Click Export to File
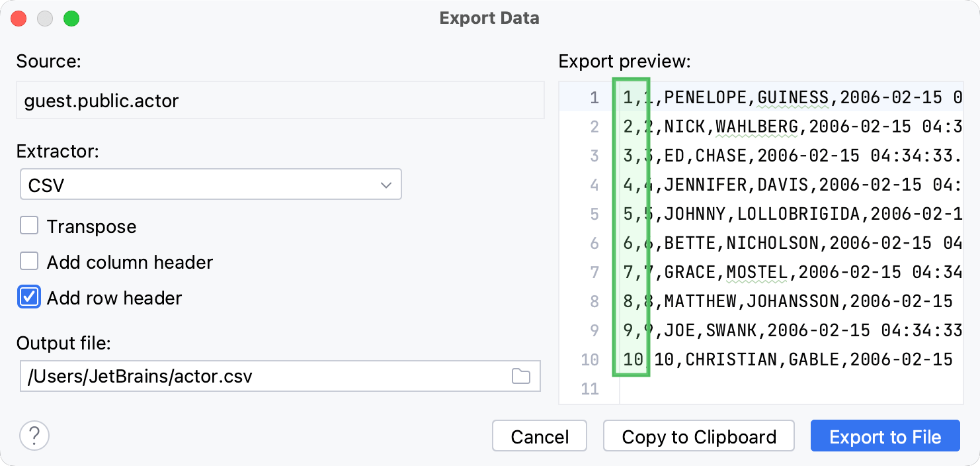The image size is (980, 466). (x=885, y=436)
